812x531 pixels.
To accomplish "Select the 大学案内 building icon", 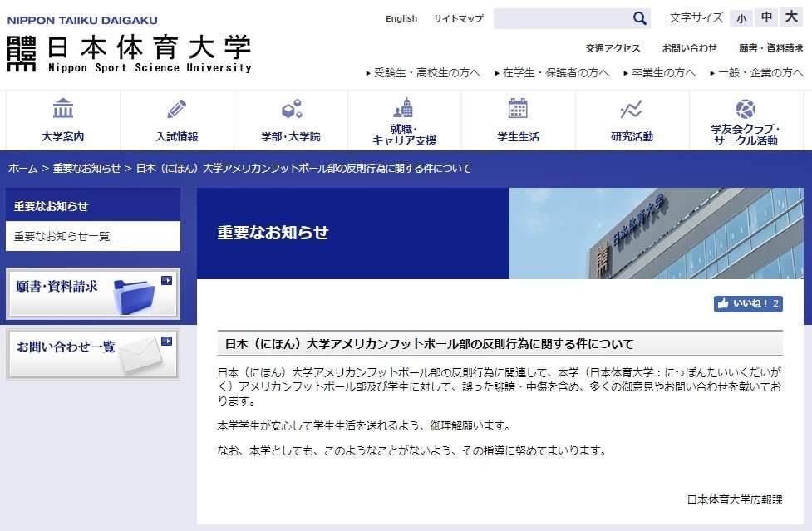I will pos(62,110).
